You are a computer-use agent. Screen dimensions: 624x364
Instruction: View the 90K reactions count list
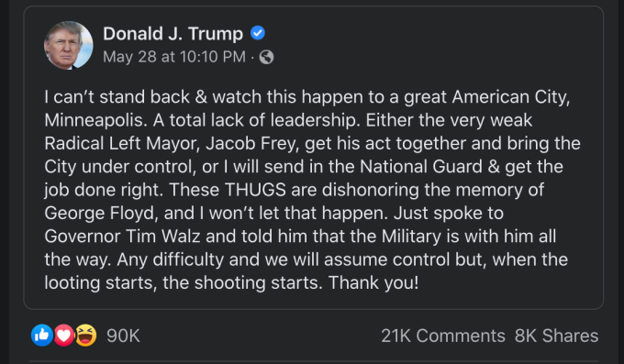point(123,336)
